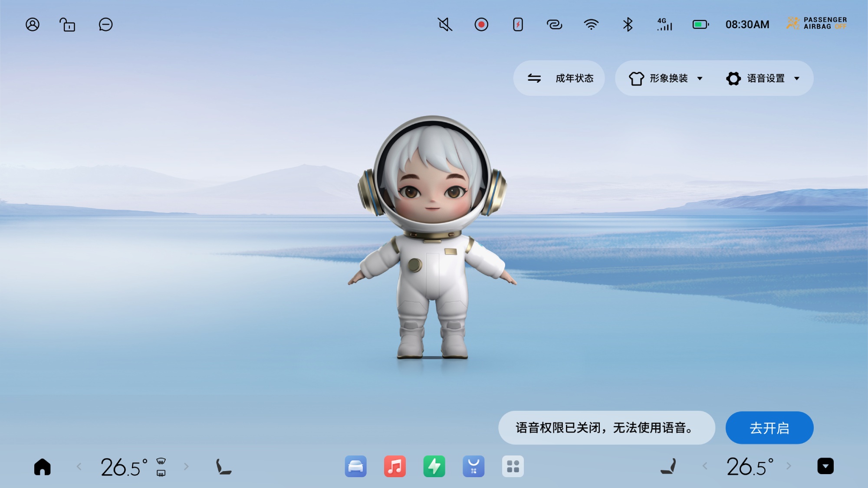Tap the unlock padlock icon
The width and height of the screenshot is (868, 488).
(x=67, y=25)
